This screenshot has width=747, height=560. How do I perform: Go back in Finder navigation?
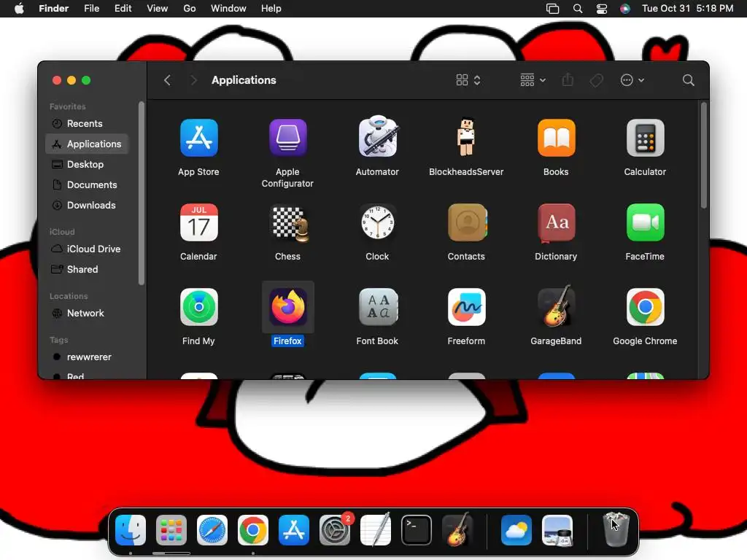[x=167, y=80]
